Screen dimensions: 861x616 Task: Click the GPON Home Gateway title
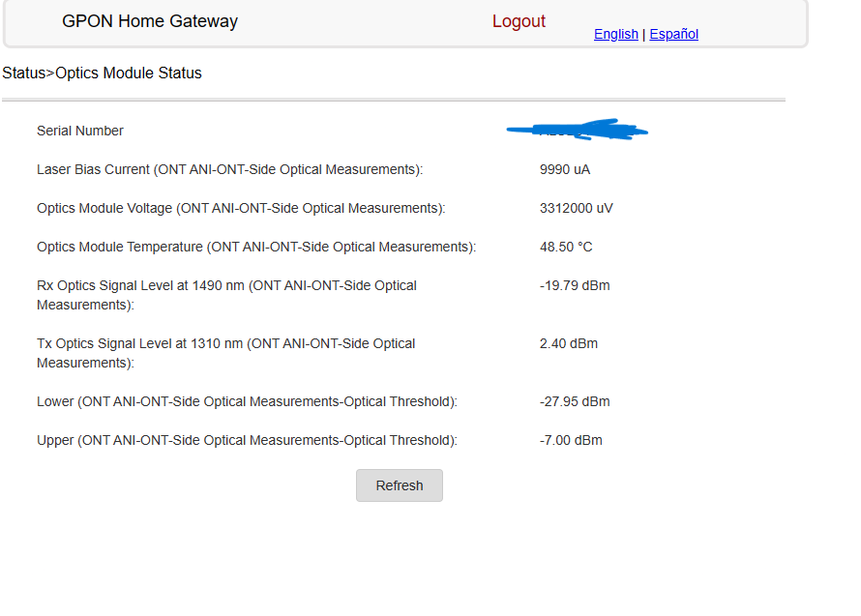click(x=150, y=21)
